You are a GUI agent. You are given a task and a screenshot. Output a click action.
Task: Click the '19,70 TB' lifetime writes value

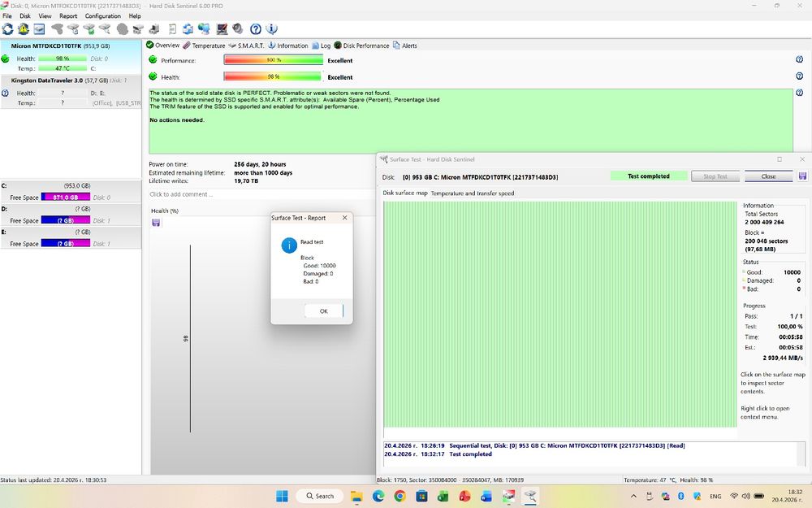(246, 181)
